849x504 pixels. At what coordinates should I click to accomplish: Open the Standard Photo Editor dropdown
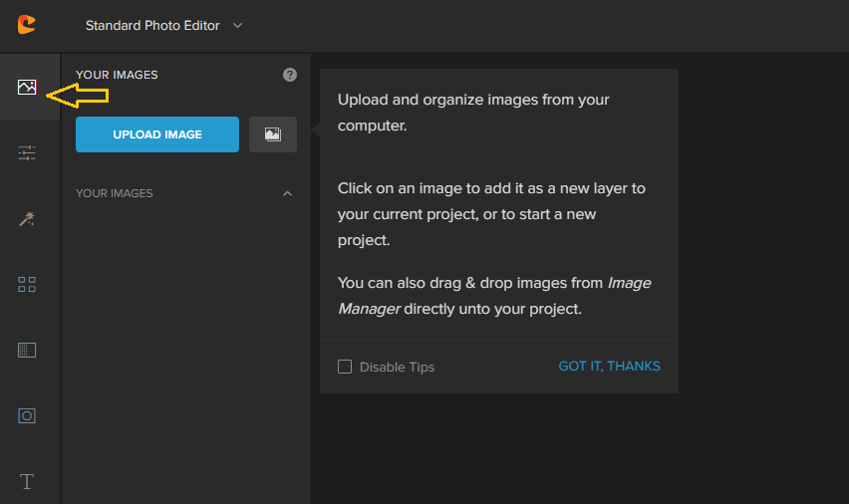coord(152,25)
